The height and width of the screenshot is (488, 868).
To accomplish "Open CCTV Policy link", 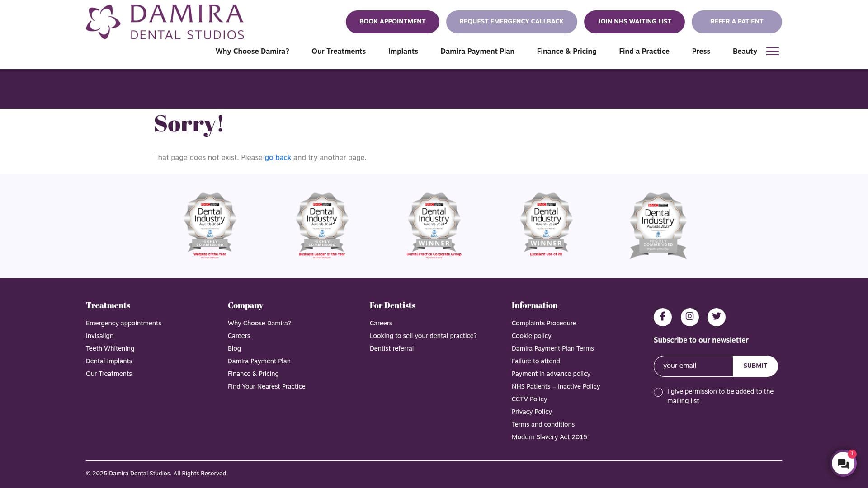I will click(x=529, y=399).
